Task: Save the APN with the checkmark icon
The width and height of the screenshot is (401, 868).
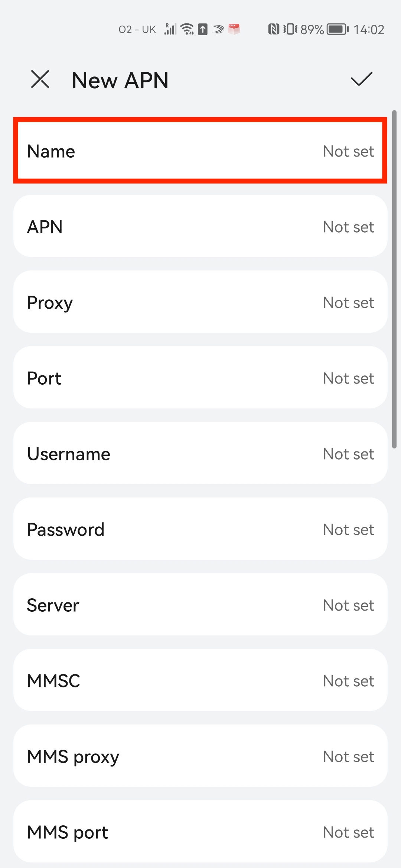Action: tap(361, 79)
